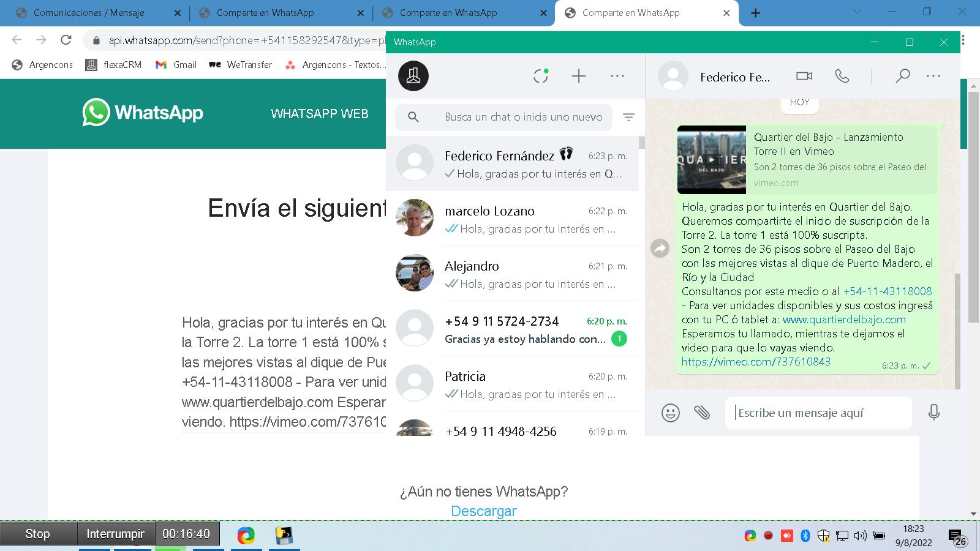The height and width of the screenshot is (551, 980).
Task: Open the tab search chevron in browser
Action: pos(857,12)
